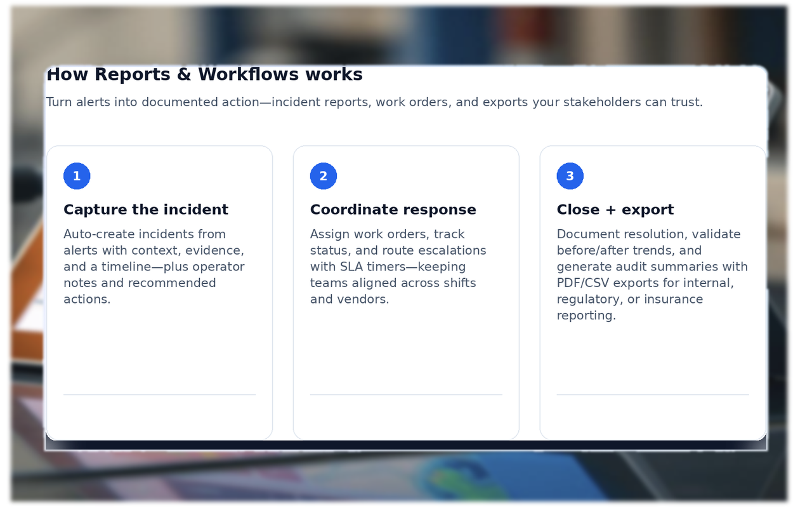Select the "Coordinate response" card title
This screenshot has width=812, height=508.
(x=393, y=210)
